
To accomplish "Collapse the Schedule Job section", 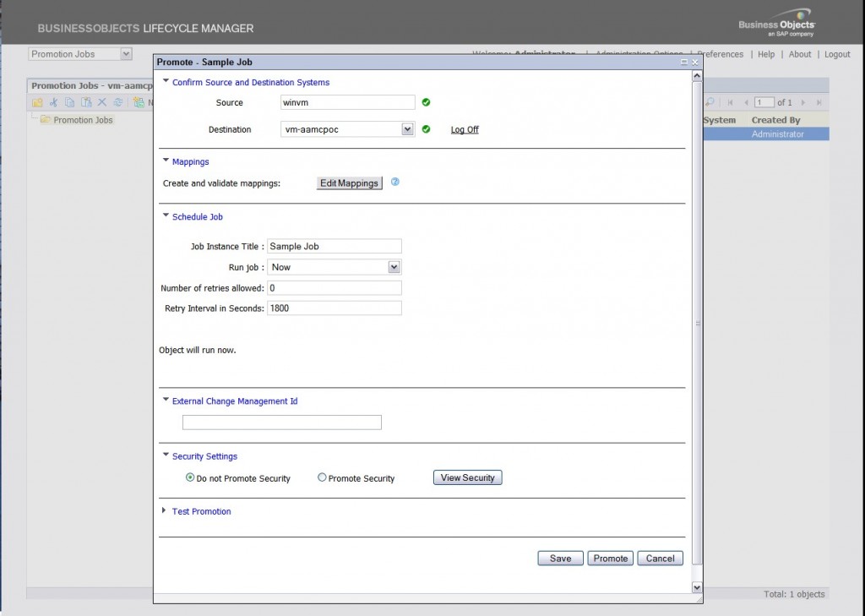I will pyautogui.click(x=166, y=215).
